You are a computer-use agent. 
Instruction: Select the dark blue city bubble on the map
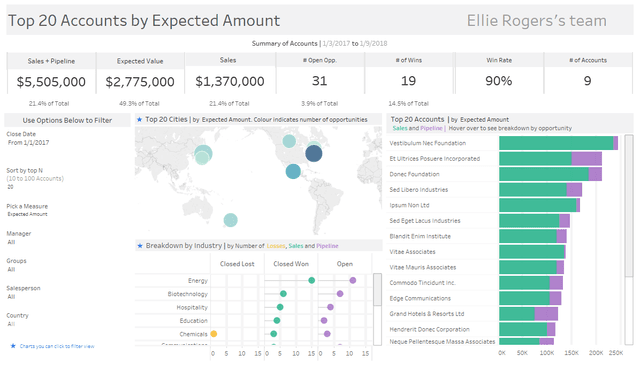tap(314, 153)
